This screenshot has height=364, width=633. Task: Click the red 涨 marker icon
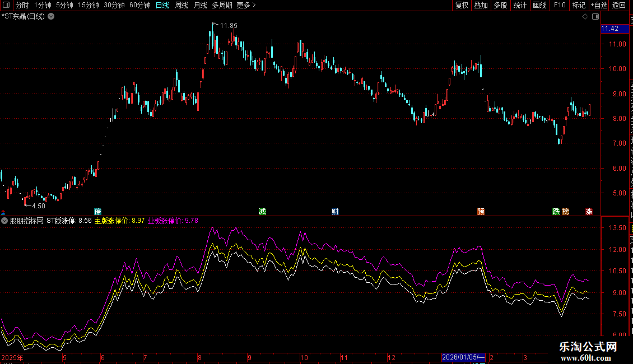(589, 212)
